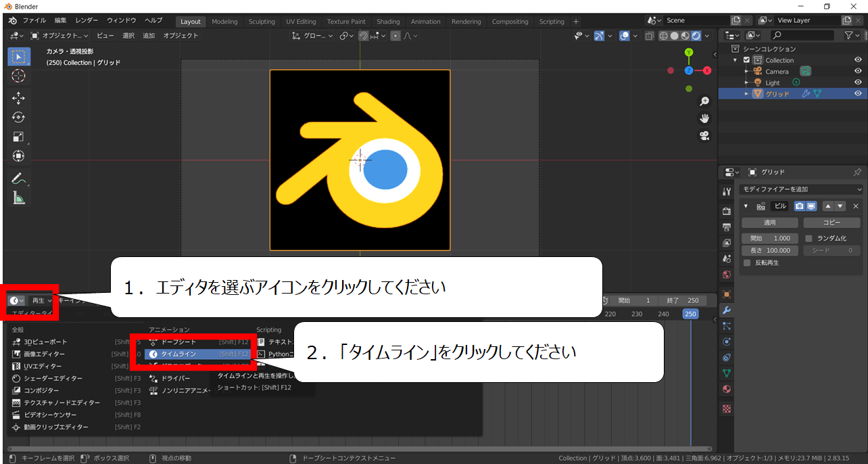Screen dimensions: 868x464
Task: Choose 3Dビューポート in editor type menu
Action: pos(77,342)
